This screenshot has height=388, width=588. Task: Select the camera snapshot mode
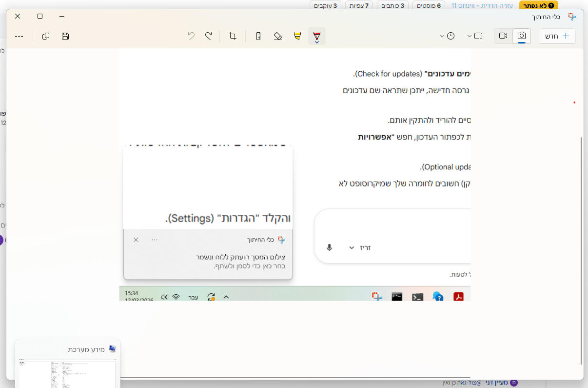pos(522,36)
